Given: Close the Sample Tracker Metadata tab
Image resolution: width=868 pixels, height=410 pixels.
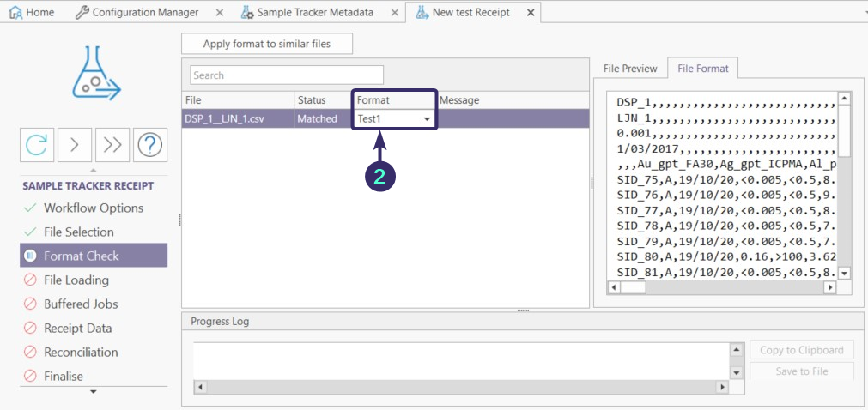Looking at the screenshot, I should coord(394,12).
